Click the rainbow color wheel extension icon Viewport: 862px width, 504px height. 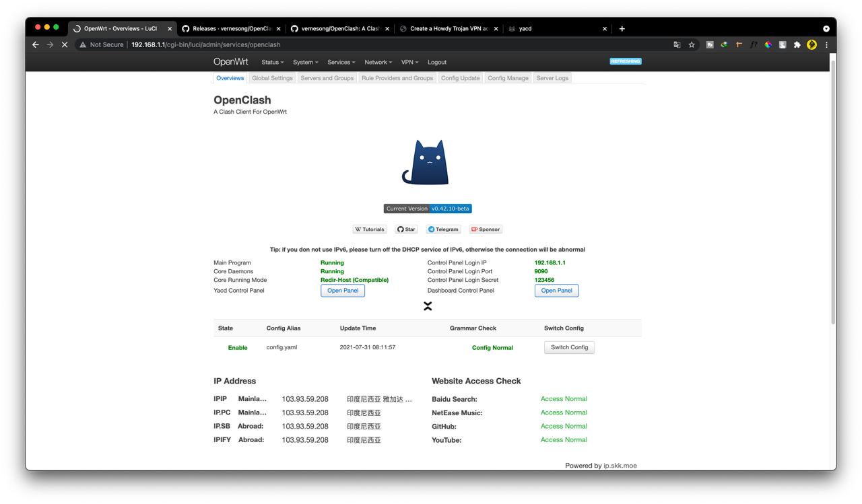768,45
